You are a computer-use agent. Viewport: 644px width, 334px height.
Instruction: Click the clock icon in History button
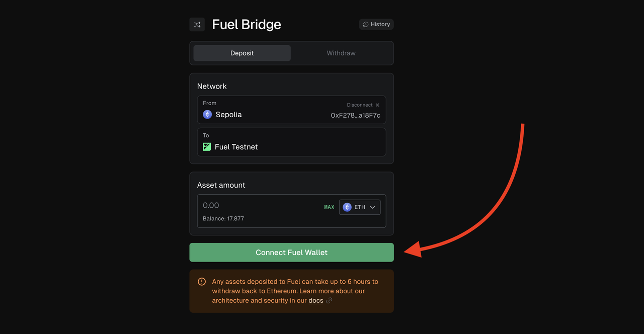pyautogui.click(x=366, y=24)
